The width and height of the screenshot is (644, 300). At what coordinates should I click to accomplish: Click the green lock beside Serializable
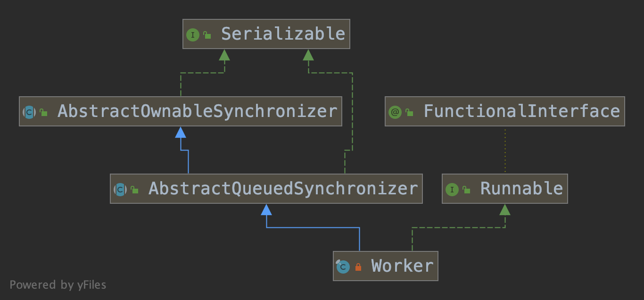tap(207, 35)
